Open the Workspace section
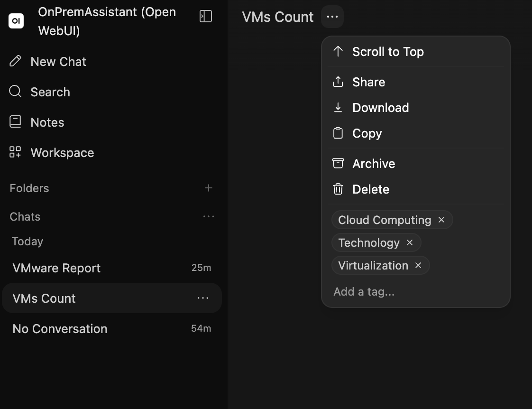Viewport: 532px width, 409px height. click(x=111, y=152)
